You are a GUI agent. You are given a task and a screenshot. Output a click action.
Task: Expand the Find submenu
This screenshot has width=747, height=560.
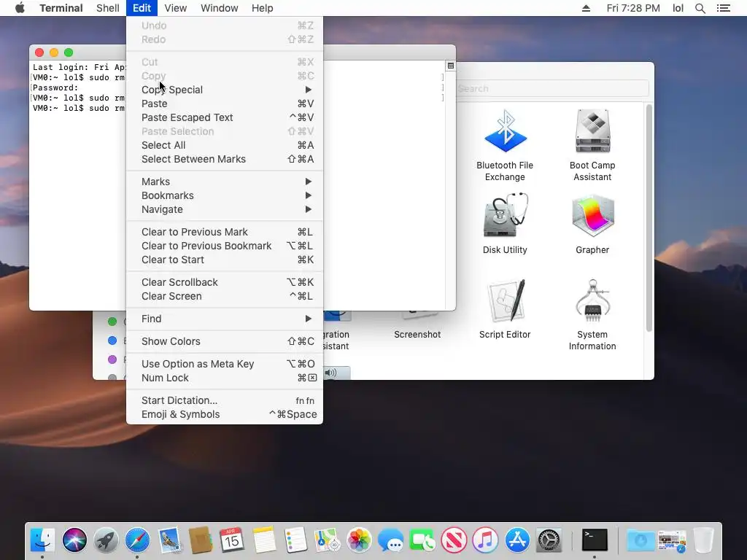click(225, 319)
